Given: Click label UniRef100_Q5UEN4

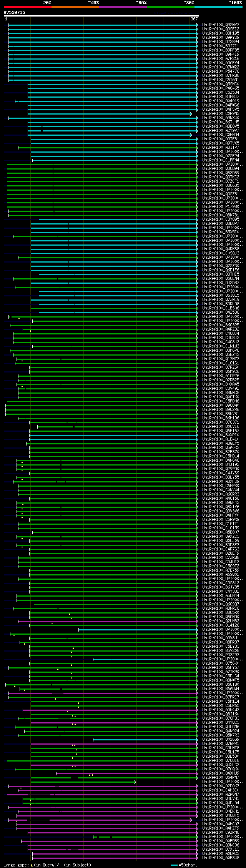Looking at the screenshot, I should tap(221, 278).
